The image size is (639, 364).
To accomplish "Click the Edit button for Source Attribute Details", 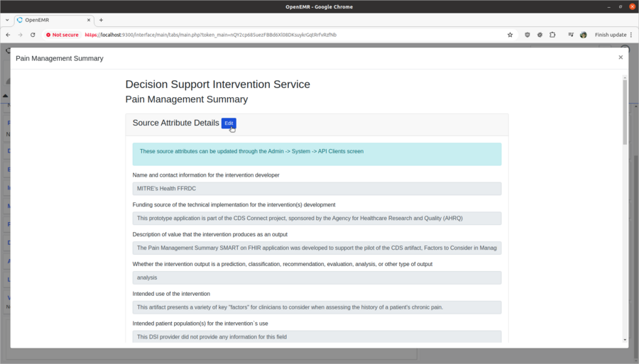I will coord(228,123).
